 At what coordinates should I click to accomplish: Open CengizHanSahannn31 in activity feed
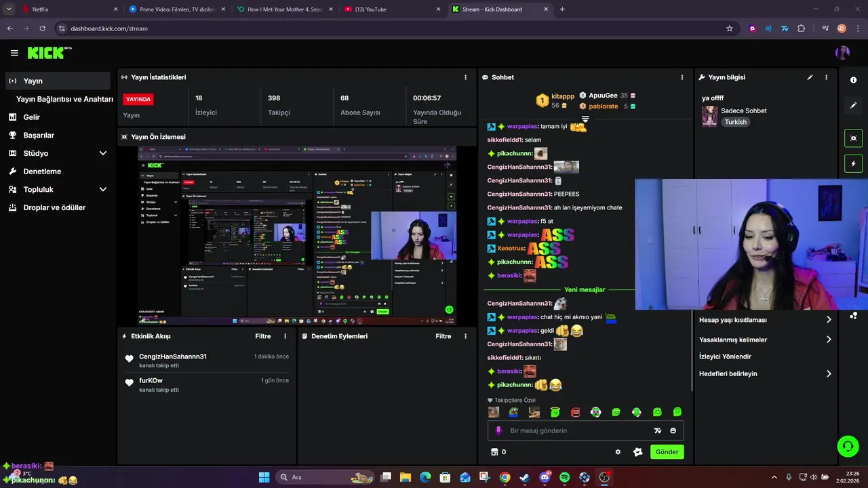[173, 357]
